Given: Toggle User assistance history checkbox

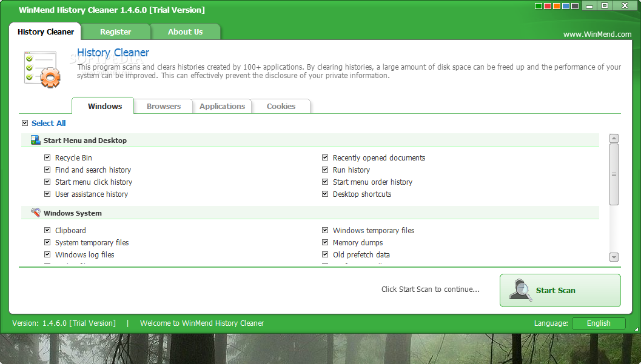Looking at the screenshot, I should [x=47, y=194].
